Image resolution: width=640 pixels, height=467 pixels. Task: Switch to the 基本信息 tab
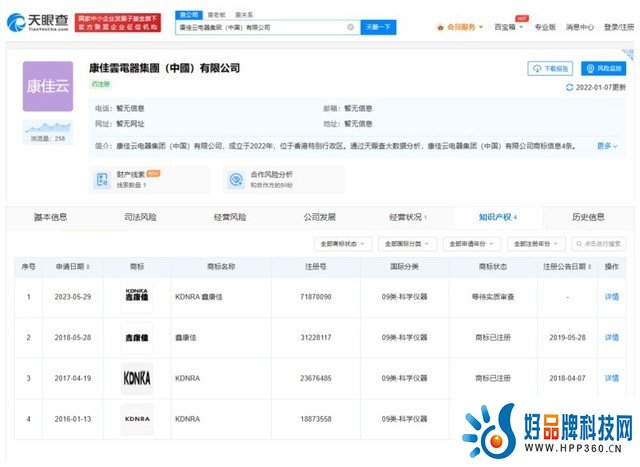51,217
